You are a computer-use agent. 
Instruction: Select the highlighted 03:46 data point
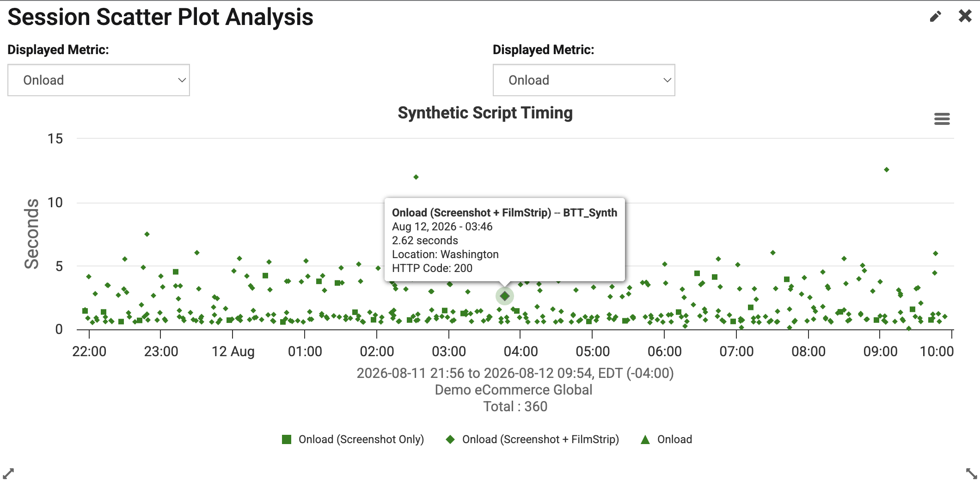(x=505, y=296)
